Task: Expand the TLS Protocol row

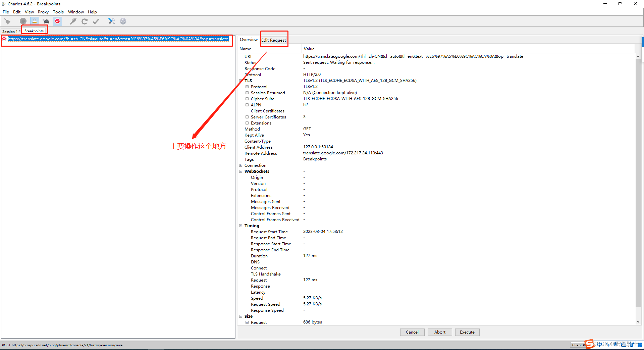Action: pyautogui.click(x=247, y=87)
